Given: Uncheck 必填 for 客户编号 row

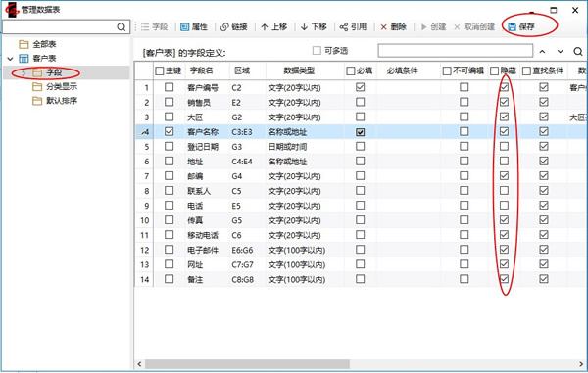Looking at the screenshot, I should (360, 87).
